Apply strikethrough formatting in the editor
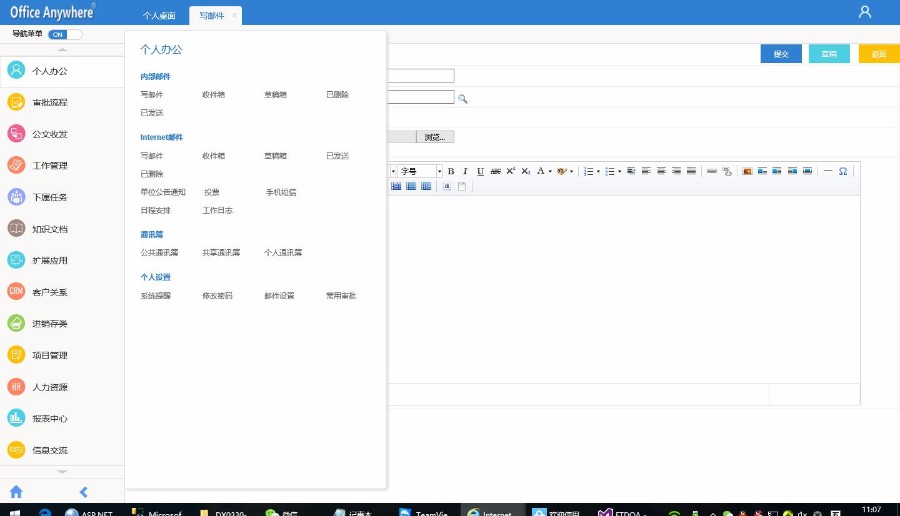Viewport: 900px width, 516px height. click(495, 171)
